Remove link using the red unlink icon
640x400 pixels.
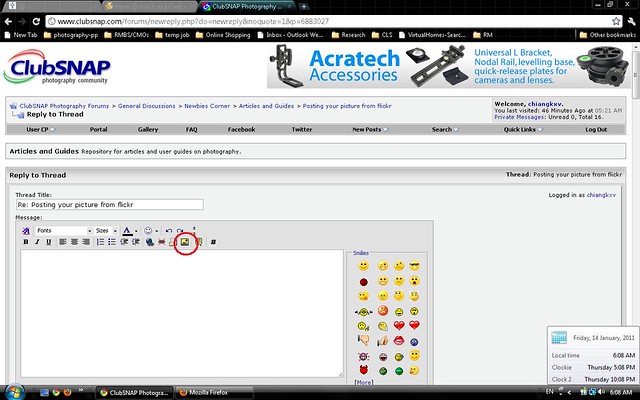point(162,242)
